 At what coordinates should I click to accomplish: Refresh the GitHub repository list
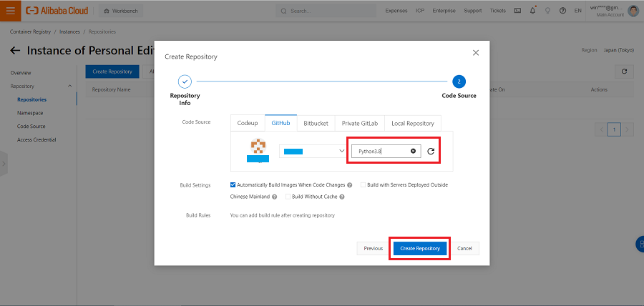click(x=431, y=152)
